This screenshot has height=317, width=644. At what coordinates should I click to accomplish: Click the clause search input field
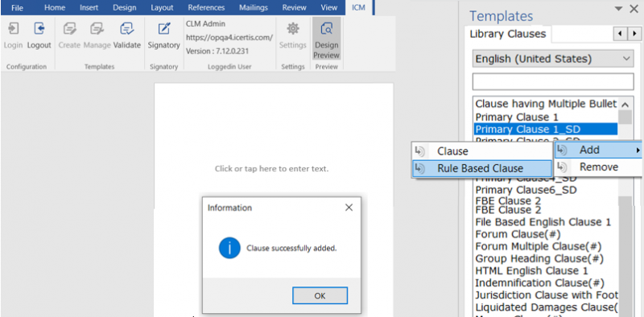coord(553,82)
